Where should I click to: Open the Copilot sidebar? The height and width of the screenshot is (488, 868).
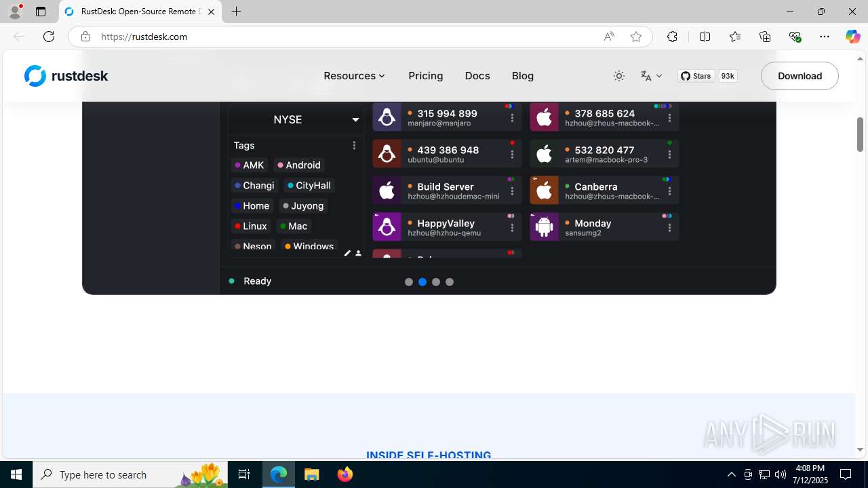click(x=852, y=37)
